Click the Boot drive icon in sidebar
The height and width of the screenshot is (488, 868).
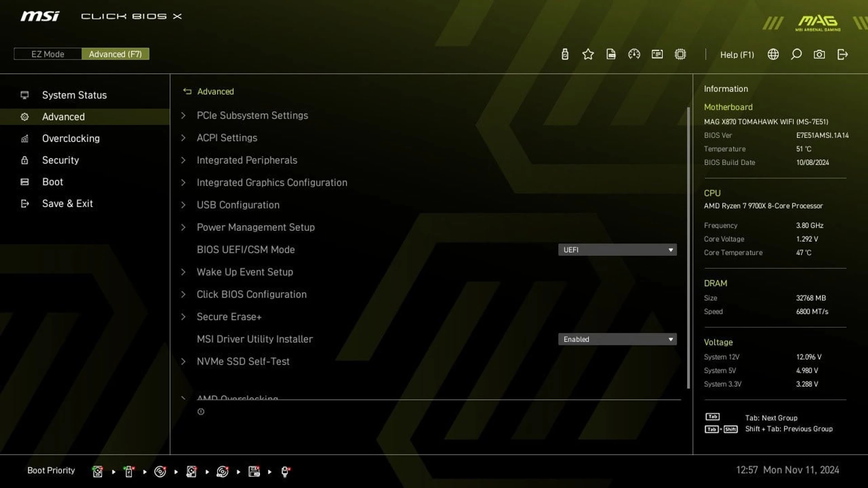click(24, 182)
